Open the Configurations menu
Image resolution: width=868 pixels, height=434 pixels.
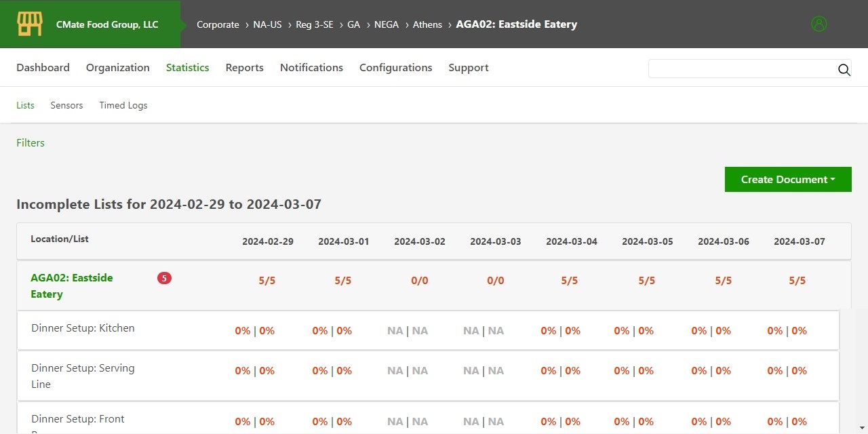(395, 67)
